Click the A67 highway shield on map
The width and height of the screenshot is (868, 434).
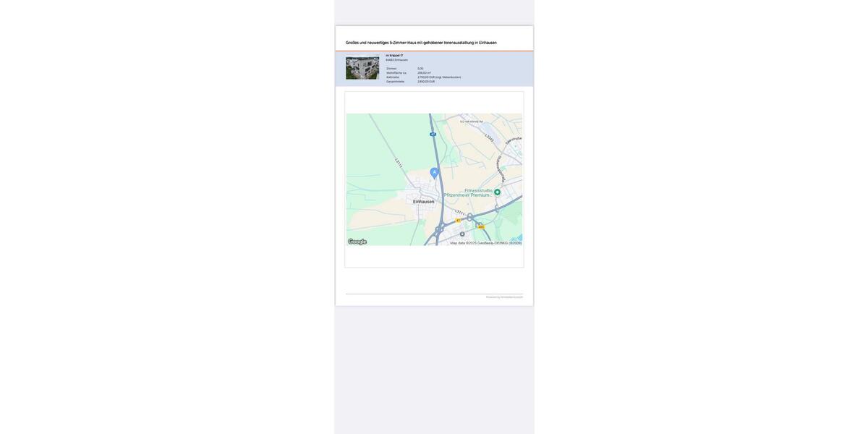click(433, 134)
